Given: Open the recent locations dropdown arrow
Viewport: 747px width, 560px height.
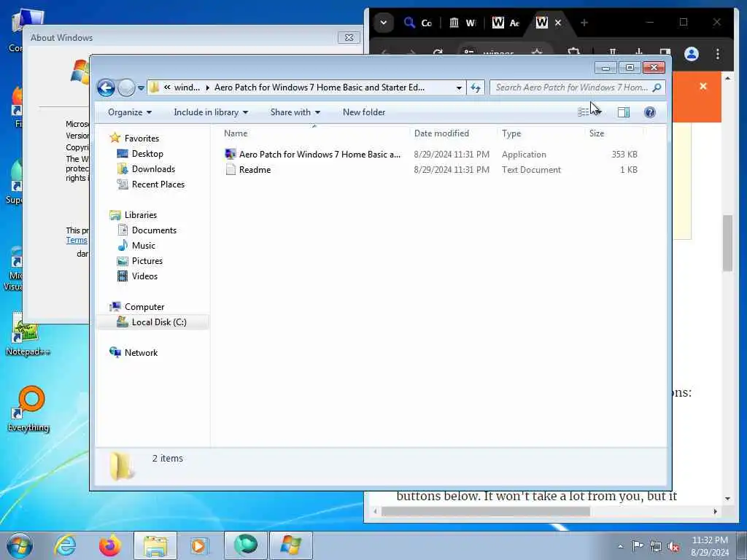Looking at the screenshot, I should (x=141, y=88).
